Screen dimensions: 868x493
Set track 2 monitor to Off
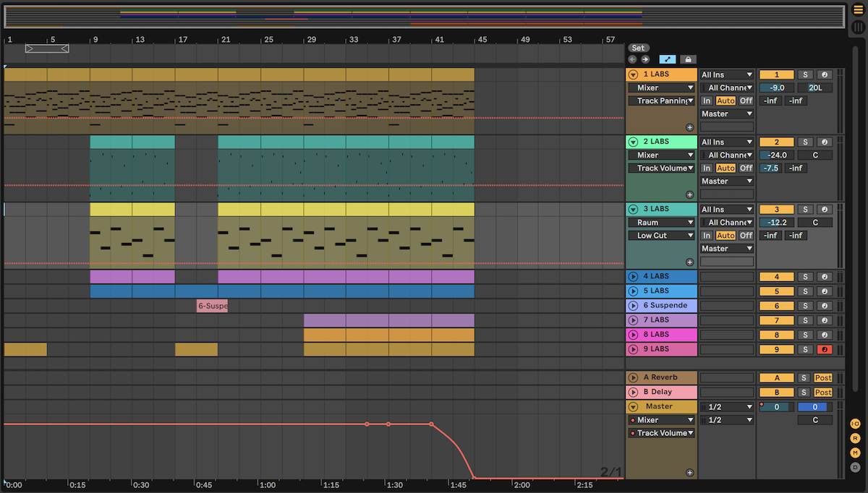tap(746, 168)
